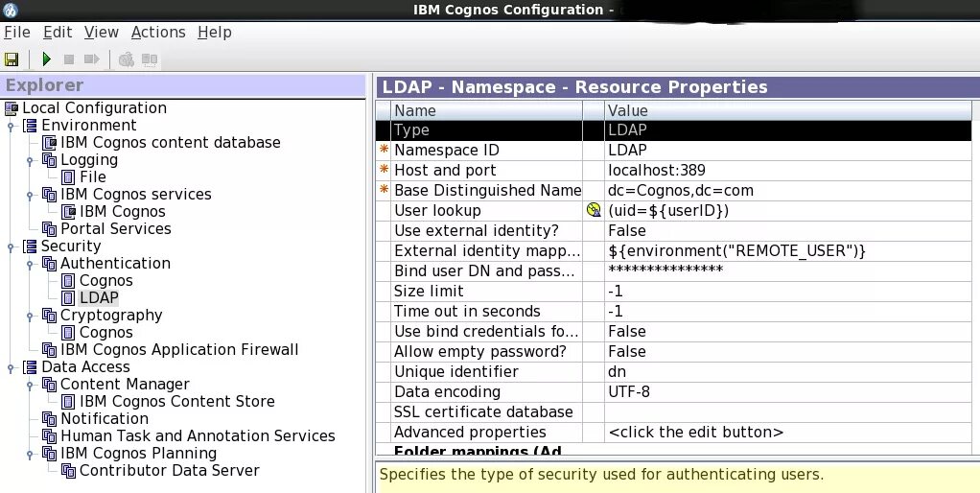Screen dimensions: 980x493
Task: Select the IBM Cognos Planning tree item
Action: (138, 454)
